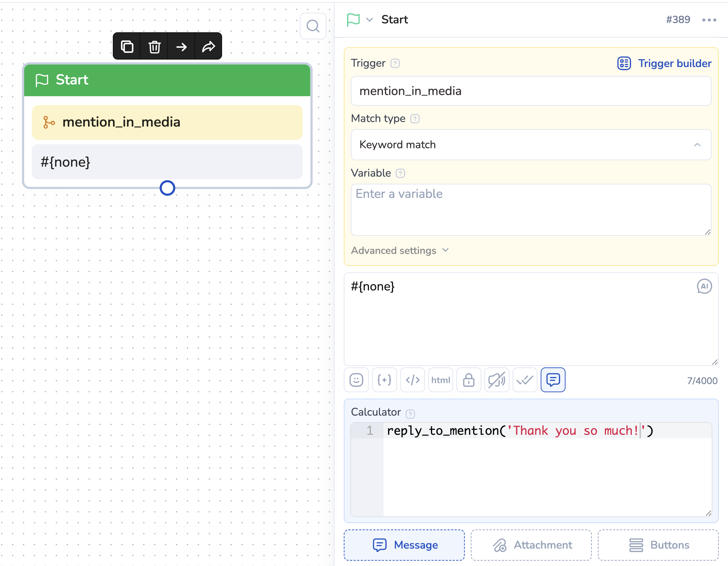Viewport: 728px width, 566px height.
Task: Open the three-dots more options menu
Action: (x=709, y=20)
